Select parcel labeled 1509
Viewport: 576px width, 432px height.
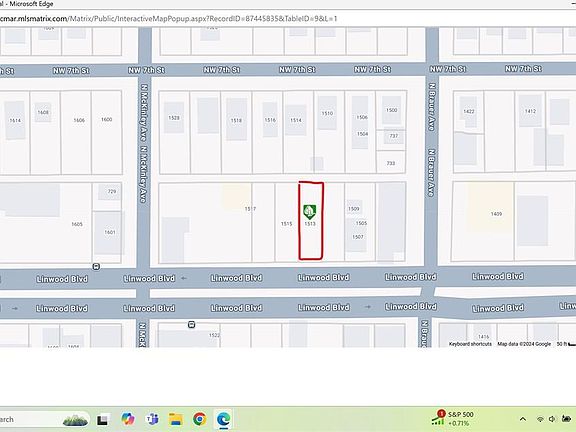coord(354,209)
